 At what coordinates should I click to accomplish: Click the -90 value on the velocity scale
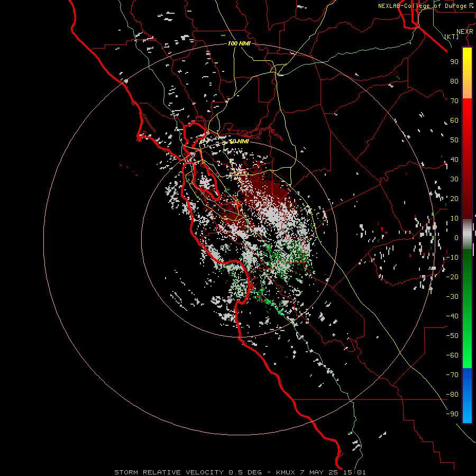click(452, 414)
